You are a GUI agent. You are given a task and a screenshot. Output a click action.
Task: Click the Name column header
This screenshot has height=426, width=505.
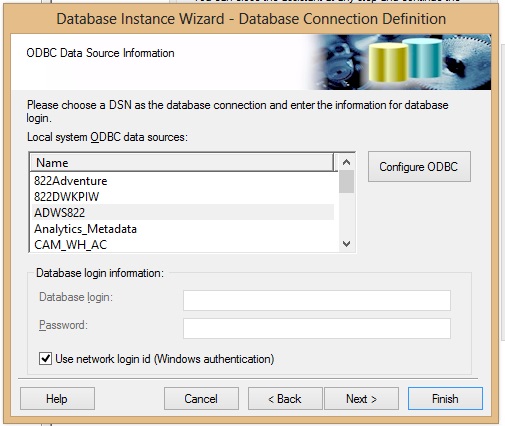coord(182,163)
